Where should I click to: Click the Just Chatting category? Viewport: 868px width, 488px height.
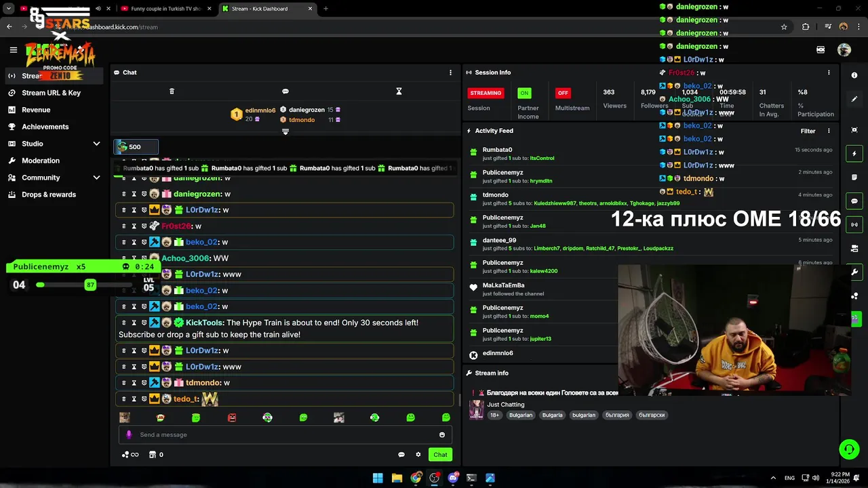tap(506, 405)
